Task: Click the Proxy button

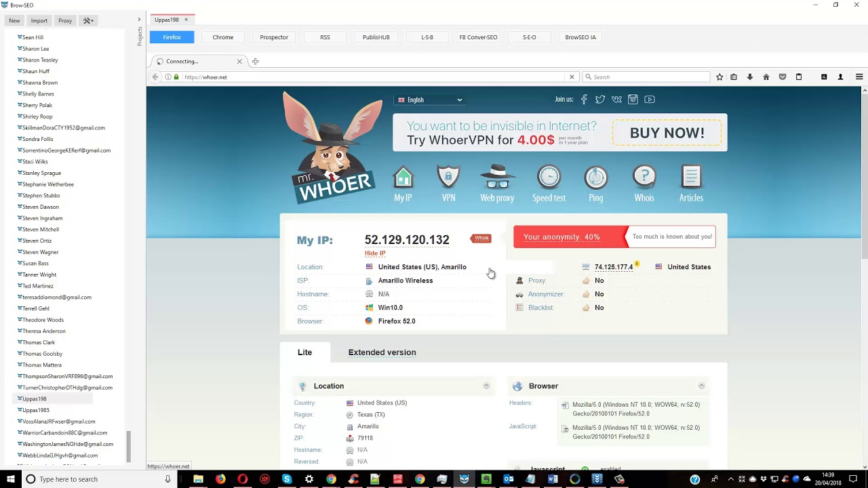Action: point(65,20)
